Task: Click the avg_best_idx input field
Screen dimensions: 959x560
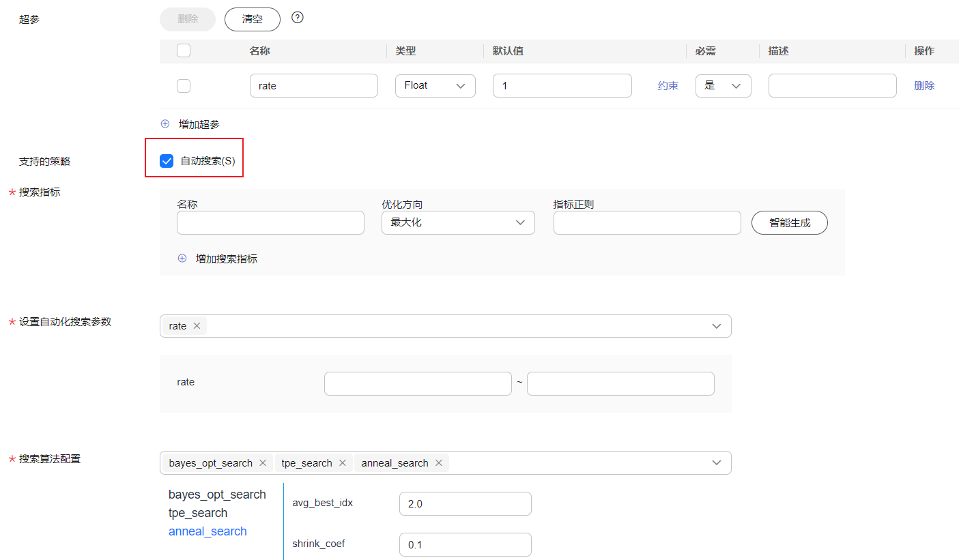Action: 466,503
